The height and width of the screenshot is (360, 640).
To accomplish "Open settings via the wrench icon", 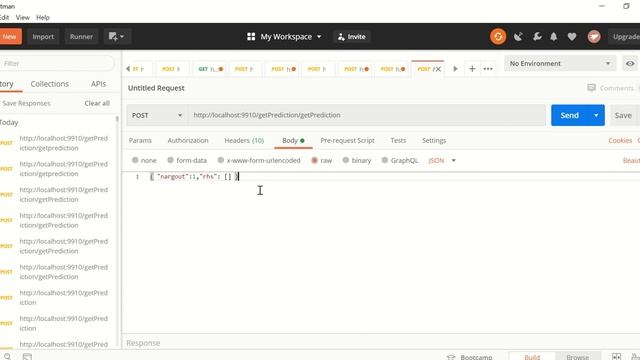I will click(x=537, y=37).
